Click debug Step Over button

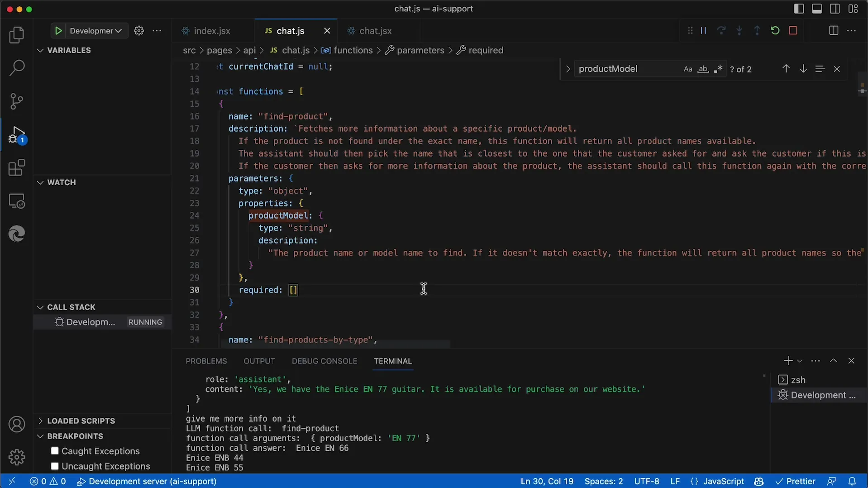pyautogui.click(x=721, y=31)
